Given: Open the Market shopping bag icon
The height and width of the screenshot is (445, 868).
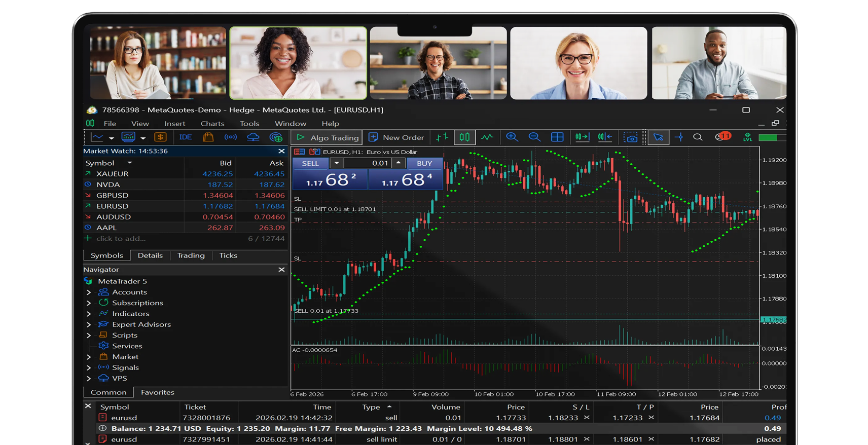Looking at the screenshot, I should tap(208, 137).
